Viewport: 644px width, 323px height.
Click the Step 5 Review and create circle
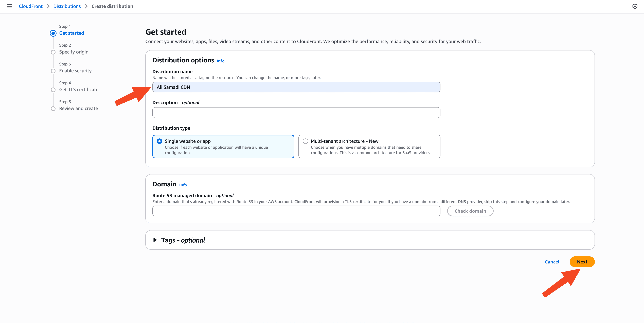(53, 109)
